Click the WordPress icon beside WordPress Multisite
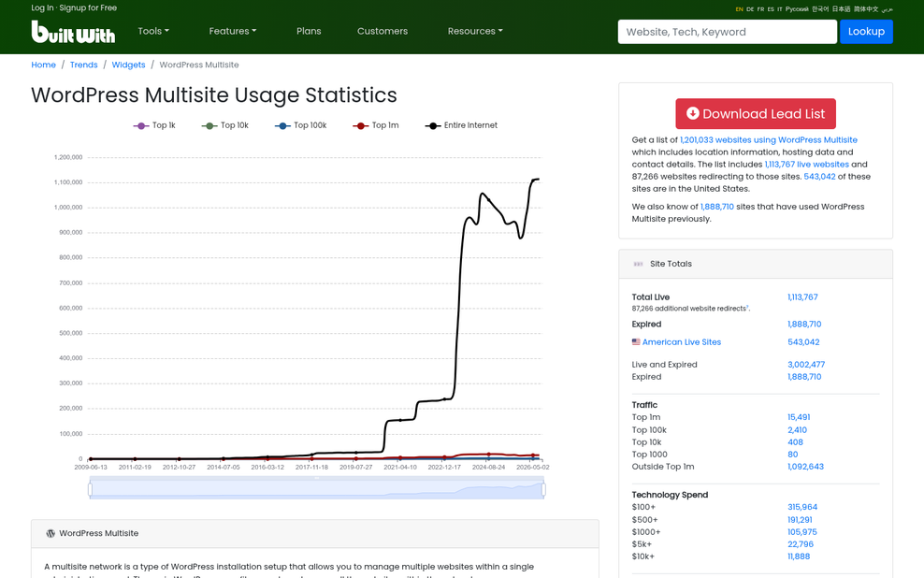Screen dimensions: 924x578 click(51, 533)
